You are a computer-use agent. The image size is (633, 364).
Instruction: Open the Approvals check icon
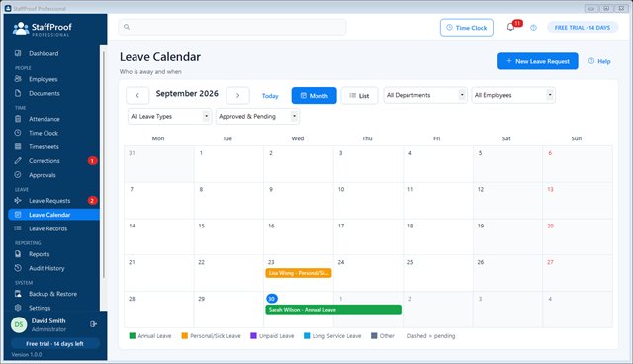pos(18,175)
